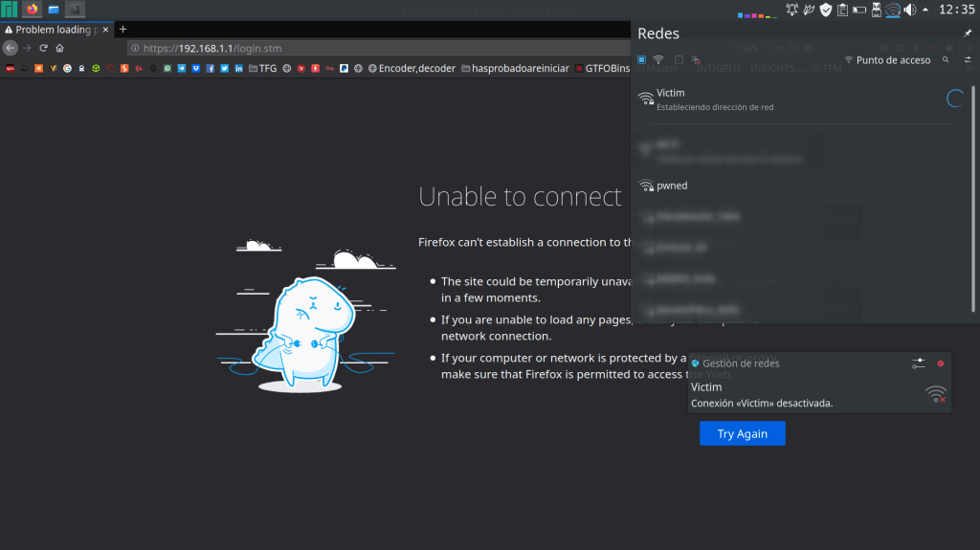This screenshot has height=550, width=980.
Task: Open the clipboard tray icon
Action: 841,10
